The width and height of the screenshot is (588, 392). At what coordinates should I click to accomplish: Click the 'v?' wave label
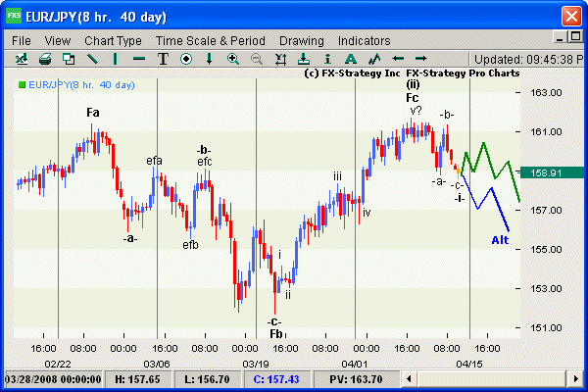[416, 111]
